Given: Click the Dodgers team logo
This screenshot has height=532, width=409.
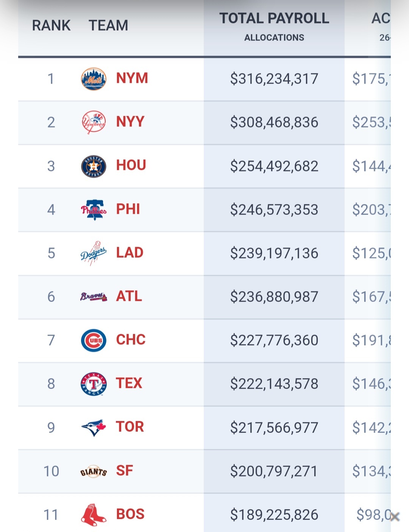Looking at the screenshot, I should (94, 253).
